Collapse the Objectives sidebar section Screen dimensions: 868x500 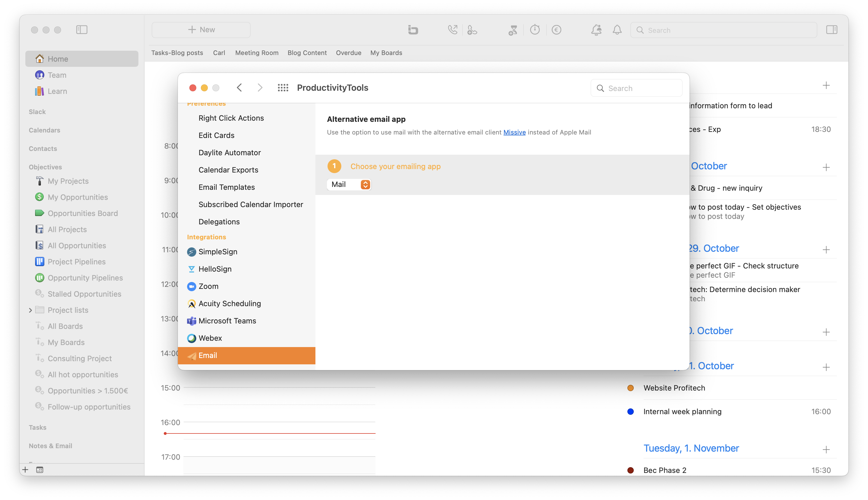pyautogui.click(x=45, y=167)
